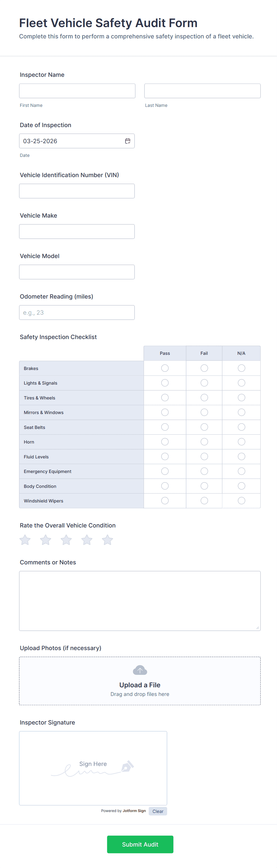Open the calendar date picker icon
277x868 pixels.
(x=128, y=141)
